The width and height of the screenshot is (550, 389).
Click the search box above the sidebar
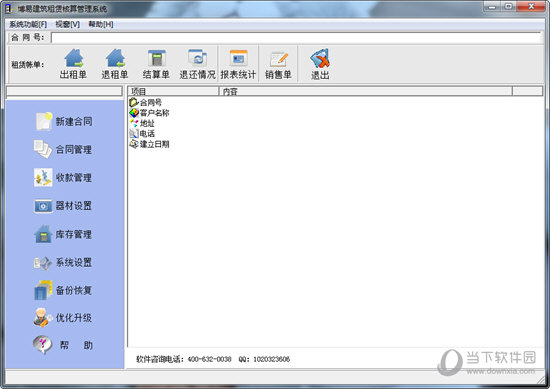(x=65, y=91)
